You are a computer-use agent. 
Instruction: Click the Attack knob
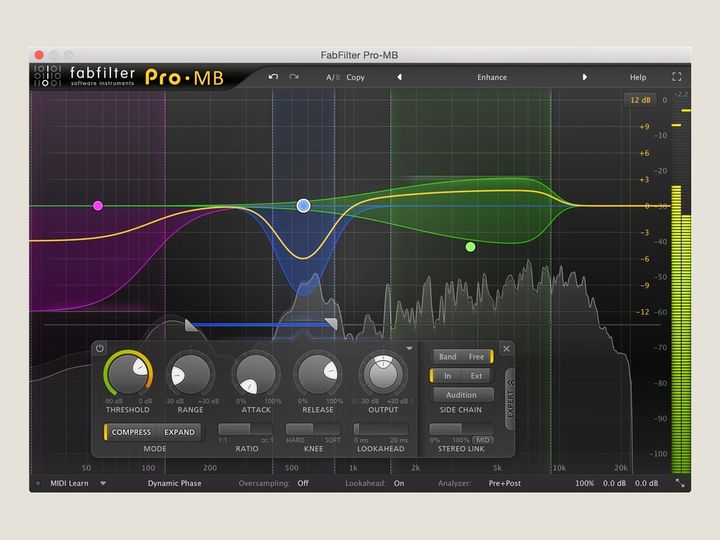[256, 375]
